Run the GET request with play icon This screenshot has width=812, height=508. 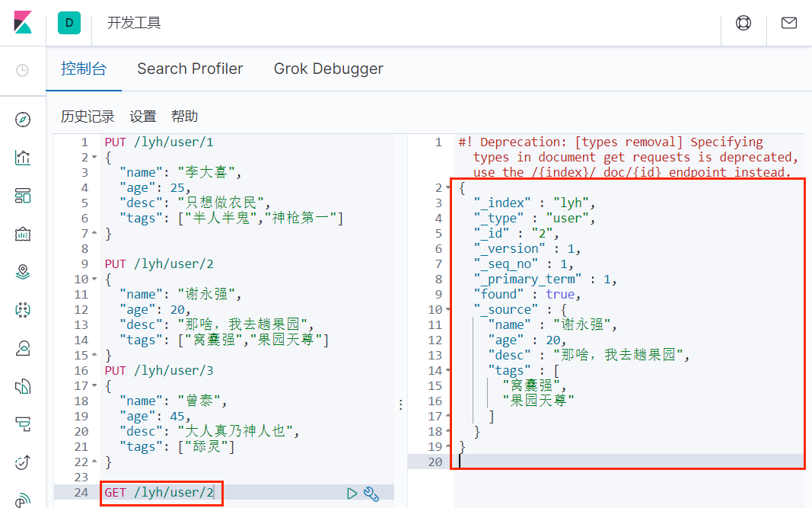352,494
